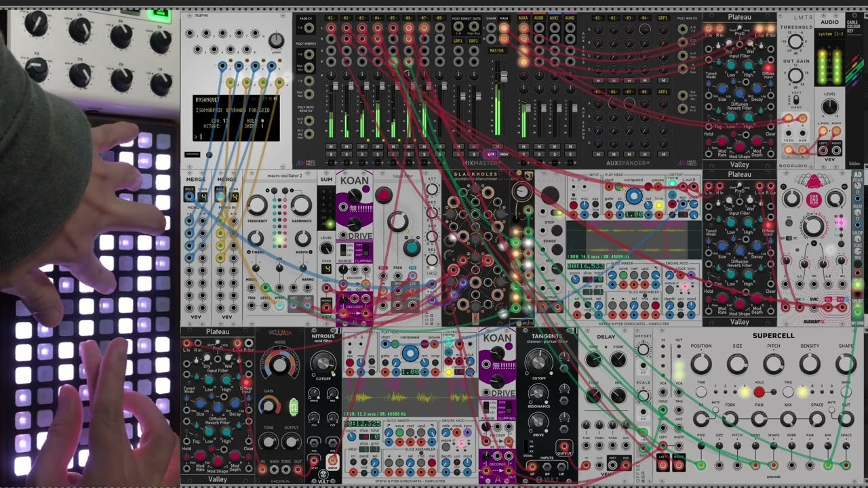Click the AUXA fader on AuxSpander
The image size is (868, 488).
coord(528,108)
